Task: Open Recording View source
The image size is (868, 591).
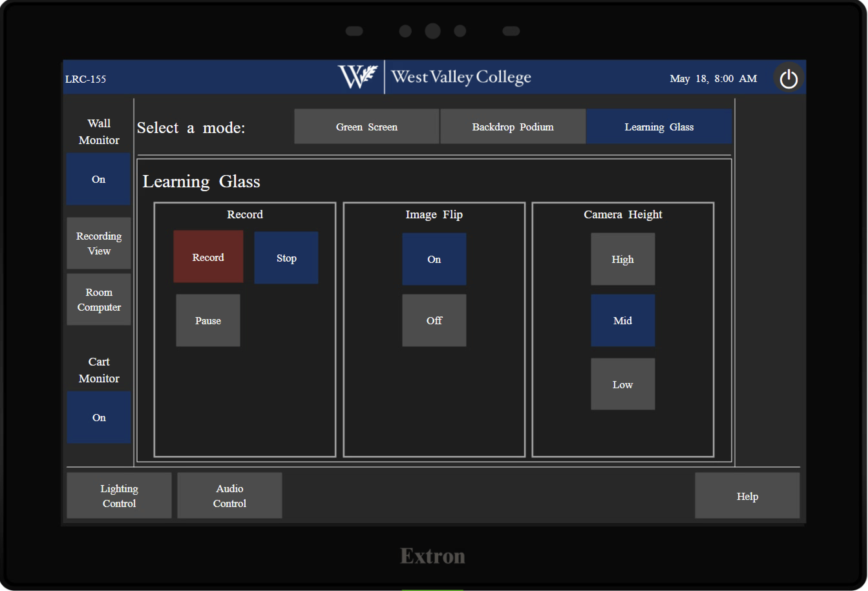Action: point(99,243)
